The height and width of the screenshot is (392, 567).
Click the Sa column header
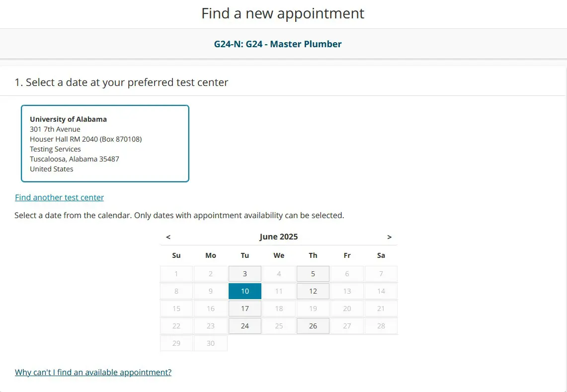(x=381, y=255)
